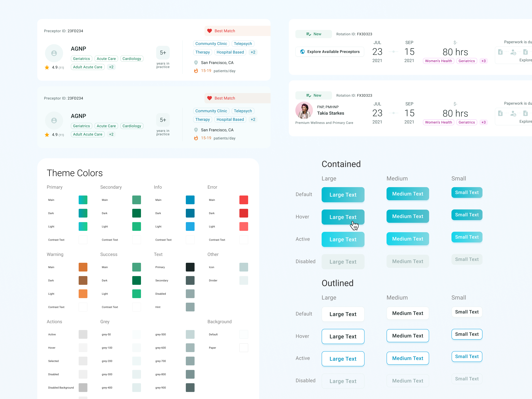Expand the +2 specialty chip in the first AGNP card
Viewport: 532px width, 399px height.
[x=111, y=67]
